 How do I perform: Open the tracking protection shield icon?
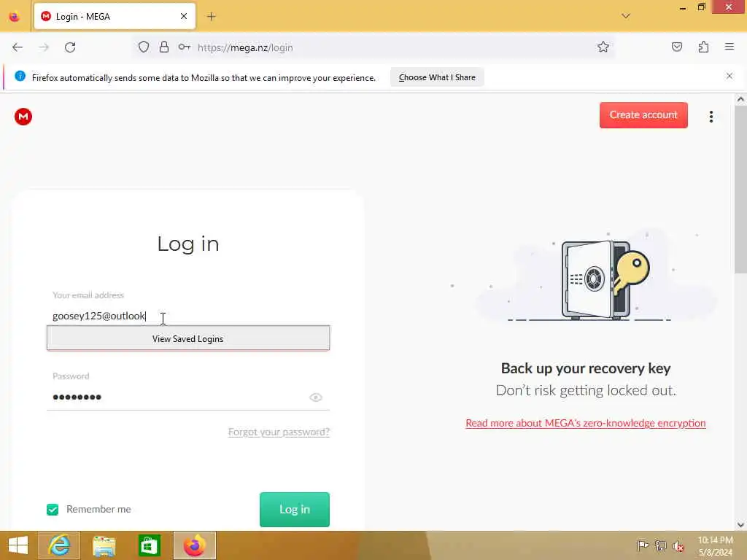coord(144,47)
